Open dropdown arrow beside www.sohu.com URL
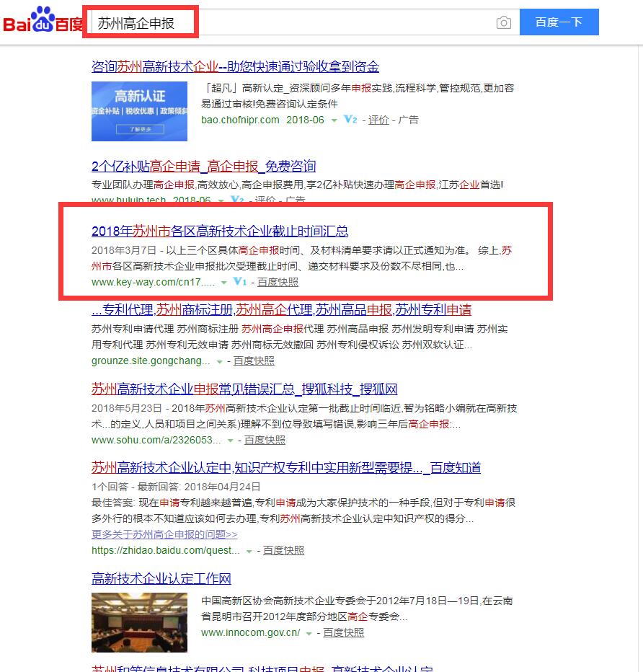Viewport: 643px width, 672px height. pyautogui.click(x=231, y=441)
